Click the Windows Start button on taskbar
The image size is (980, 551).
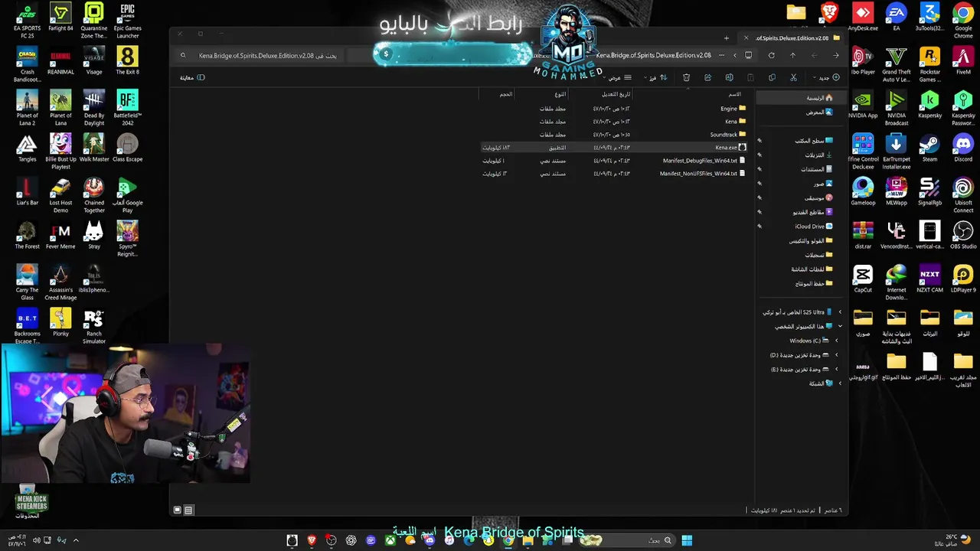tap(687, 540)
